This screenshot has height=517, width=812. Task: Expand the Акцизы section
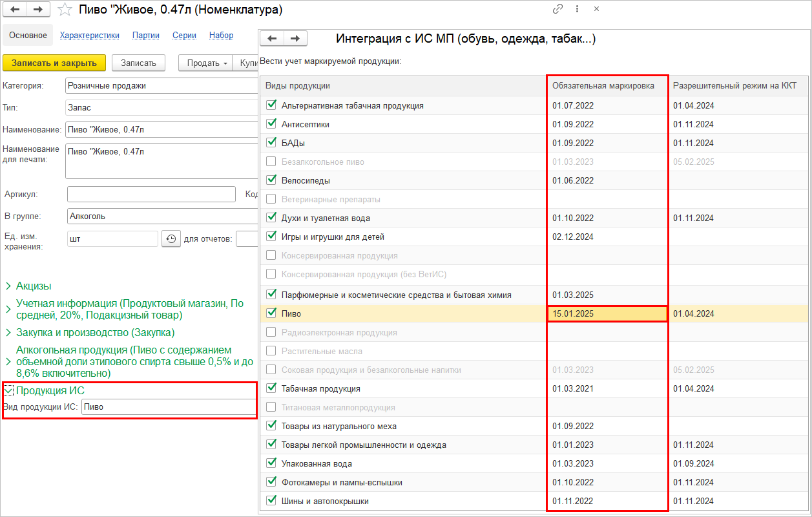coord(8,286)
